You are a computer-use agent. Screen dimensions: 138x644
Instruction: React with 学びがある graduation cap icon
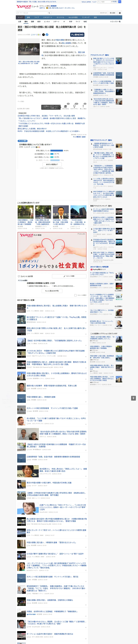(x=66, y=106)
